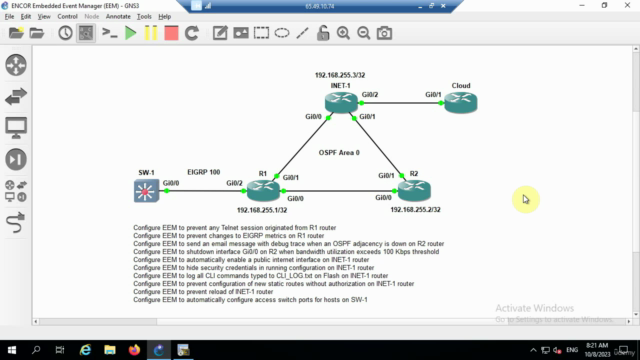Open new blank project icon
640x360 pixels.
(x=16, y=33)
